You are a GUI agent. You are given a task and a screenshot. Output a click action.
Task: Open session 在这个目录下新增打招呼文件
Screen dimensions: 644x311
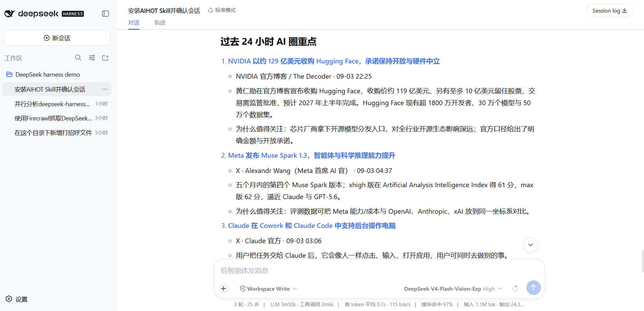[57, 133]
